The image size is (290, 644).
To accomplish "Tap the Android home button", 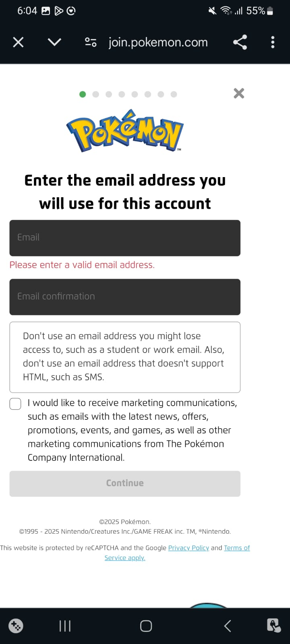I will coord(146,626).
